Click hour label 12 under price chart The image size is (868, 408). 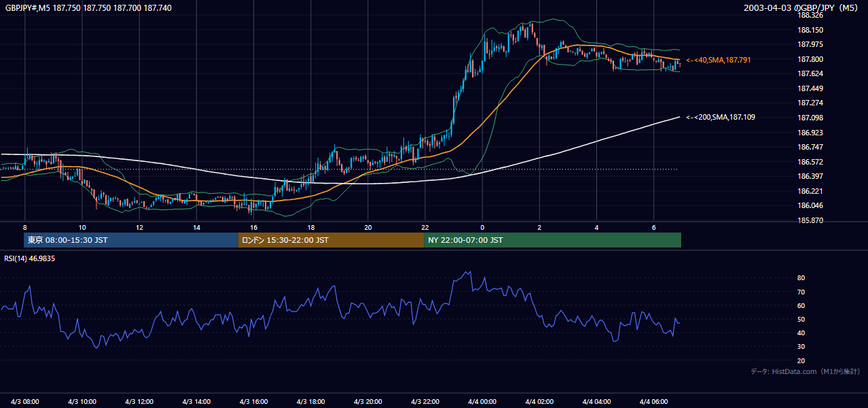[139, 227]
